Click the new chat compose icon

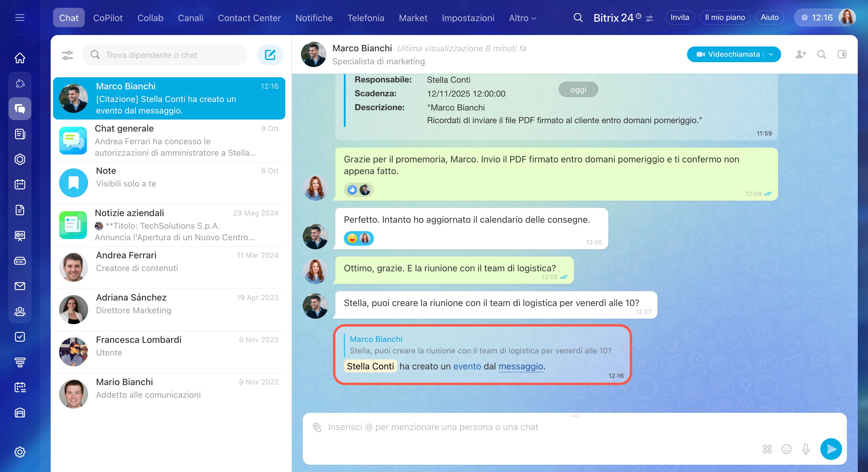[270, 55]
